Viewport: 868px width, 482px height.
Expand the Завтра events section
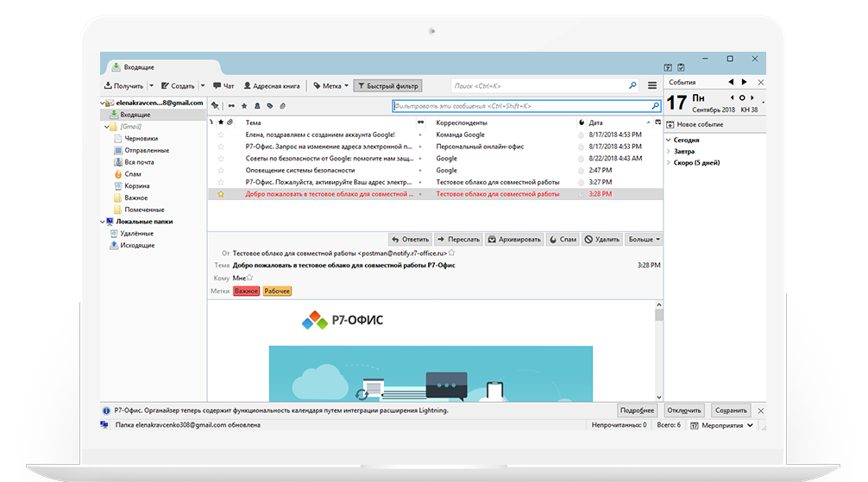coord(668,151)
